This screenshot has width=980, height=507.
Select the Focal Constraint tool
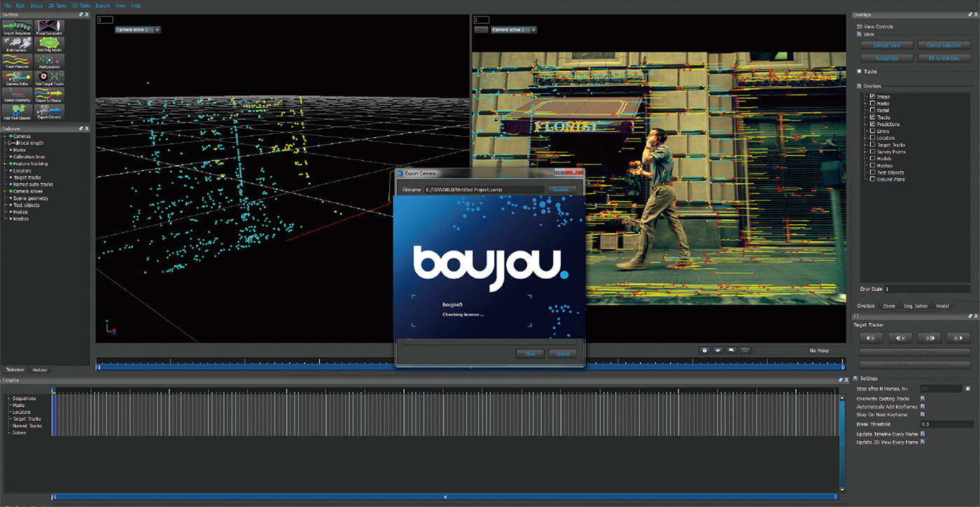point(49,27)
